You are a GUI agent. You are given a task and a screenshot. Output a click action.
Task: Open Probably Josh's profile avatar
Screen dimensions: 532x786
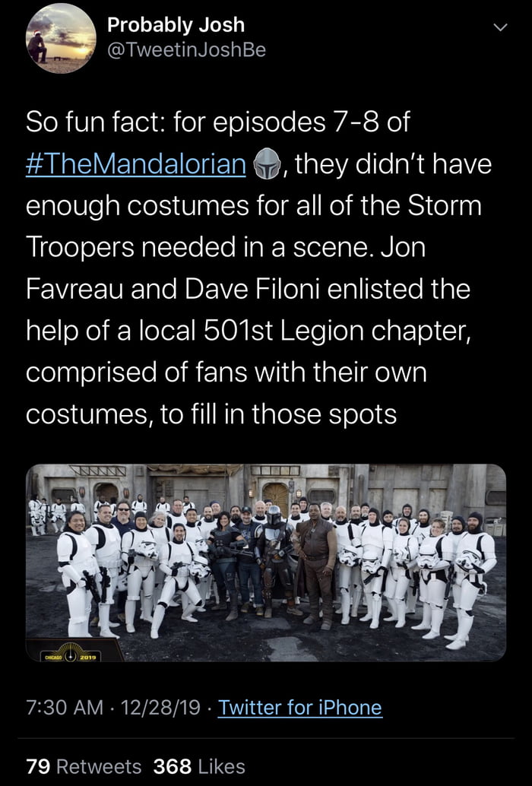click(61, 38)
